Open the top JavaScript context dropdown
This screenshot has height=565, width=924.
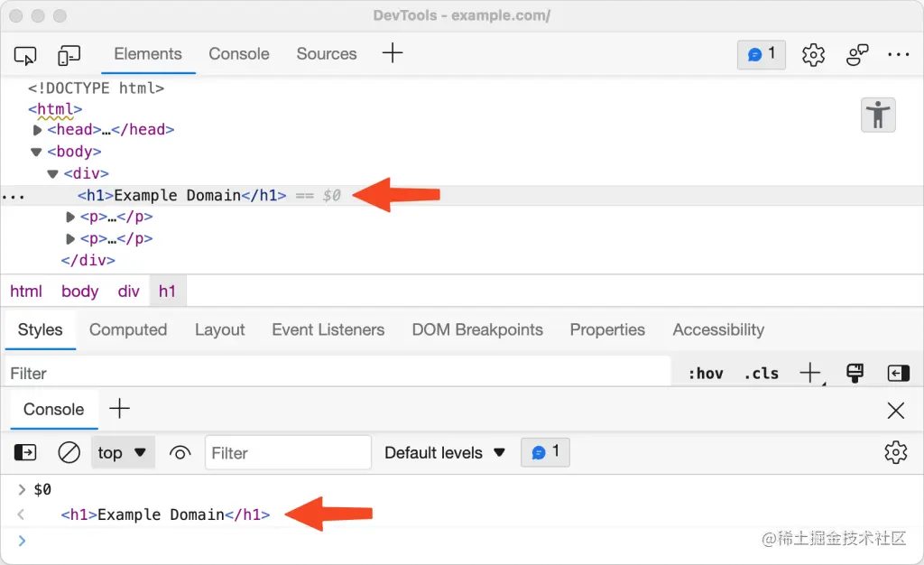tap(123, 452)
